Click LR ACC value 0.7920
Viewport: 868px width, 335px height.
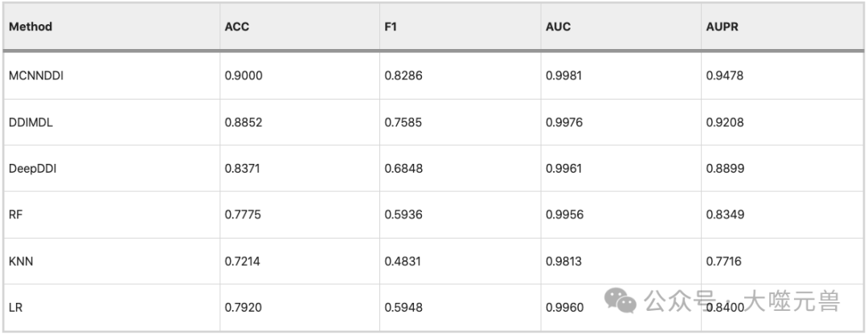pyautogui.click(x=244, y=308)
